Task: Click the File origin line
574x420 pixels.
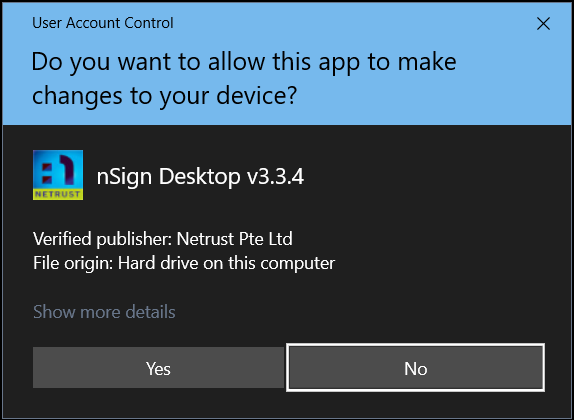Action: 184,263
